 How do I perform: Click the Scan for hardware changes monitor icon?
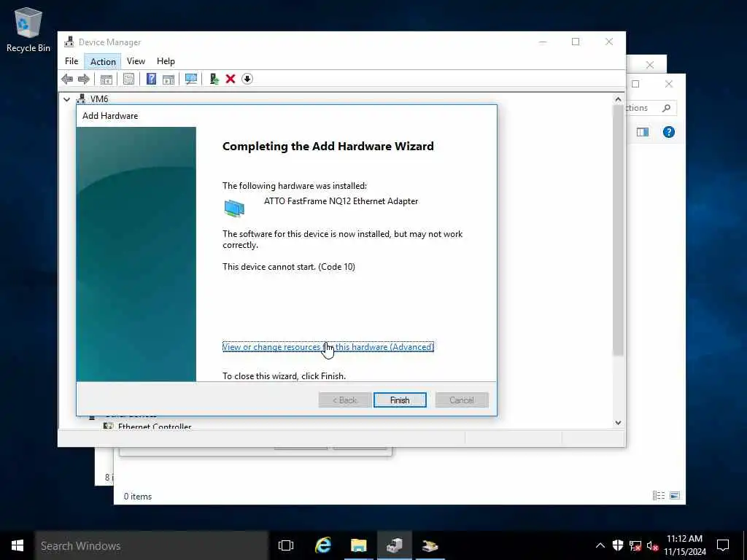coord(191,79)
